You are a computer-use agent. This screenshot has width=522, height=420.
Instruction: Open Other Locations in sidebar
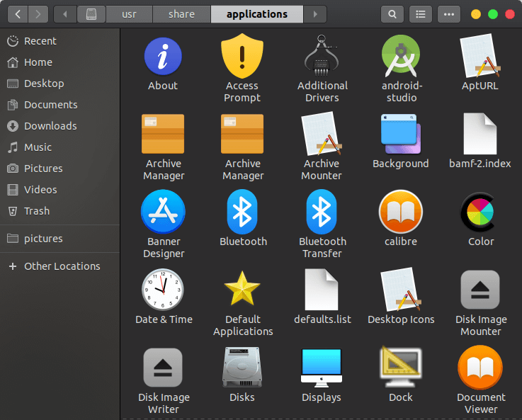62,266
